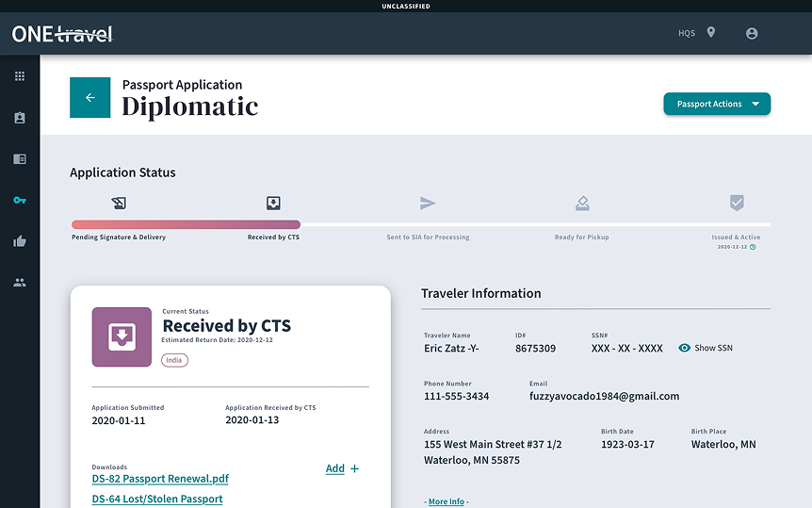
Task: Click the back arrow button
Action: pyautogui.click(x=90, y=98)
